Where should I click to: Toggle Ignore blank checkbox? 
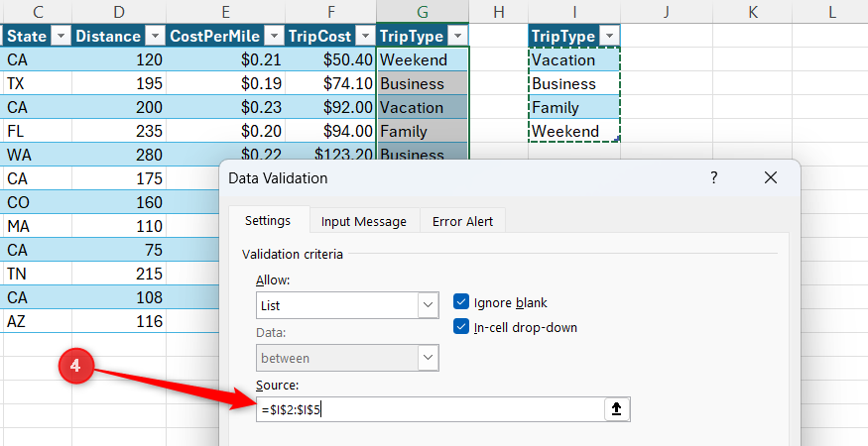[461, 302]
